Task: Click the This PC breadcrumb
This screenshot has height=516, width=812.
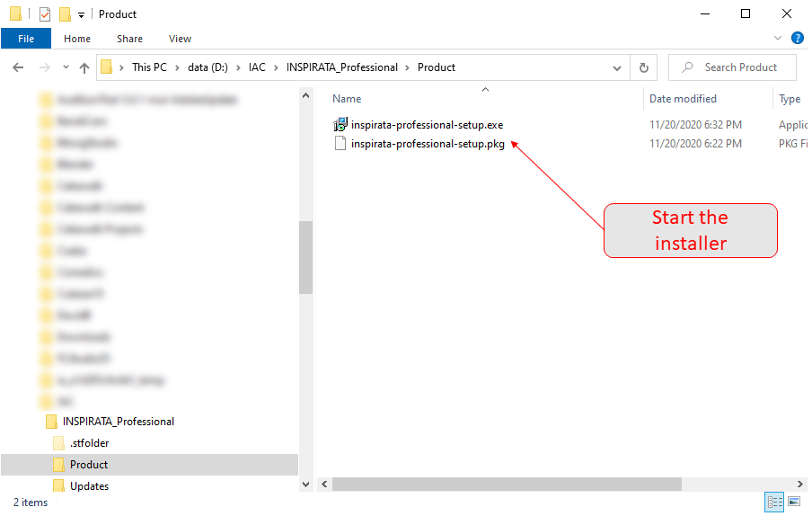Action: pyautogui.click(x=149, y=67)
